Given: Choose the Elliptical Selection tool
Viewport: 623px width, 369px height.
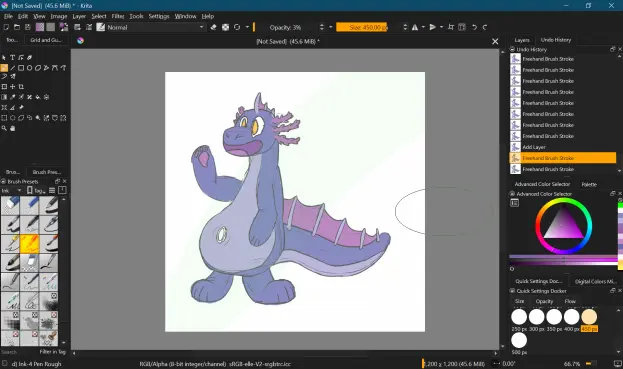Looking at the screenshot, I should 13,118.
